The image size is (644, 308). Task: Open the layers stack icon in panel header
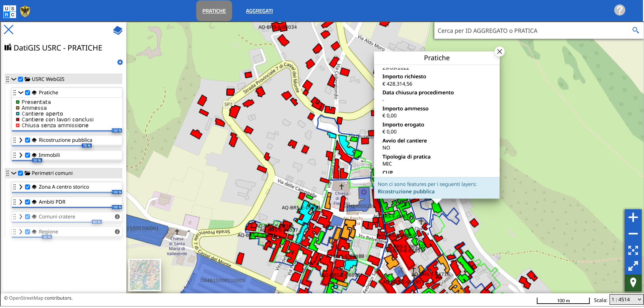click(118, 30)
